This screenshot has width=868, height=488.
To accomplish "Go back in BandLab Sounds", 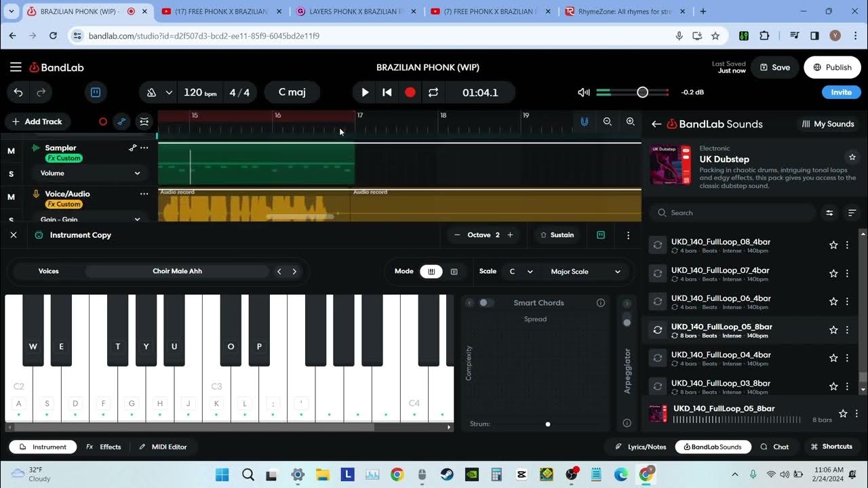I will pyautogui.click(x=656, y=124).
